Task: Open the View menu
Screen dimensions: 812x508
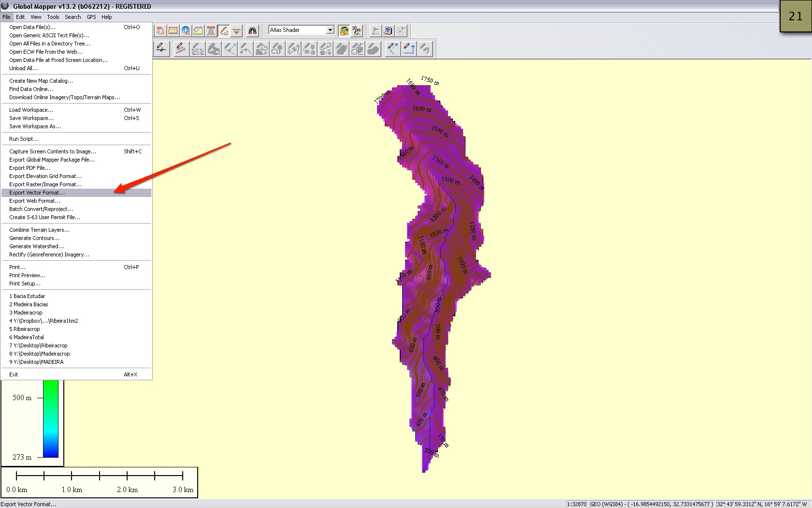Action: pos(36,17)
